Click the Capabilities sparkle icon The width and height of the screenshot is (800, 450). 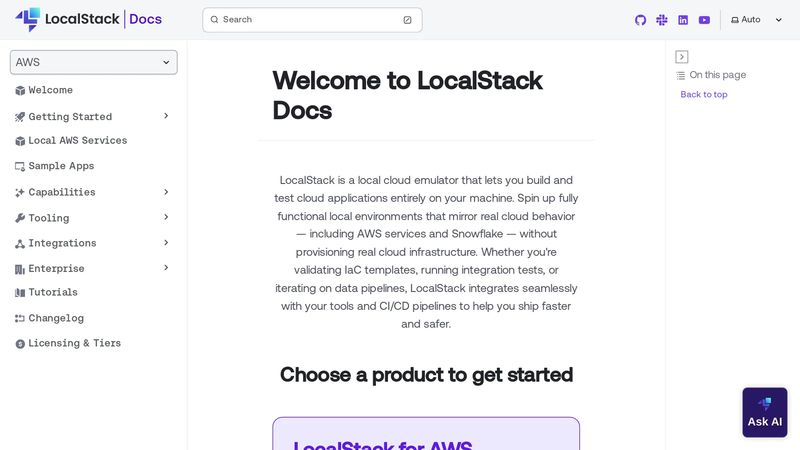(x=20, y=192)
